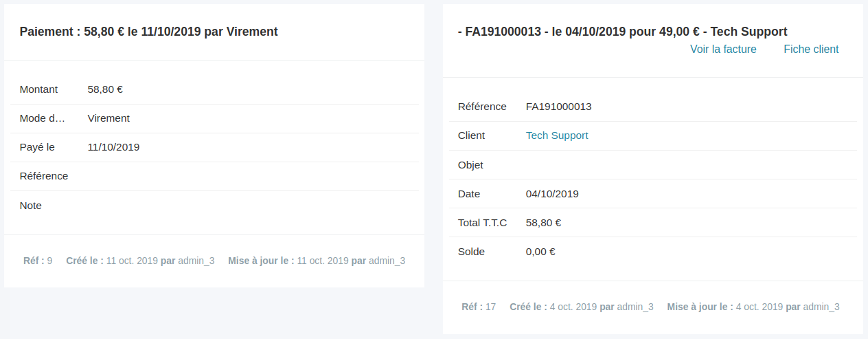868x339 pixels.
Task: Click the invoice date 04/10/2019
Action: click(552, 194)
